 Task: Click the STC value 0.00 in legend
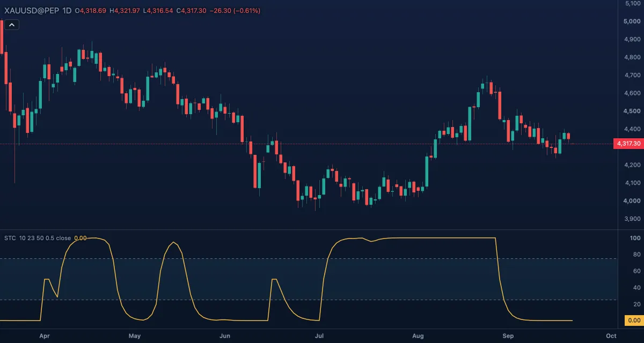pyautogui.click(x=80, y=238)
